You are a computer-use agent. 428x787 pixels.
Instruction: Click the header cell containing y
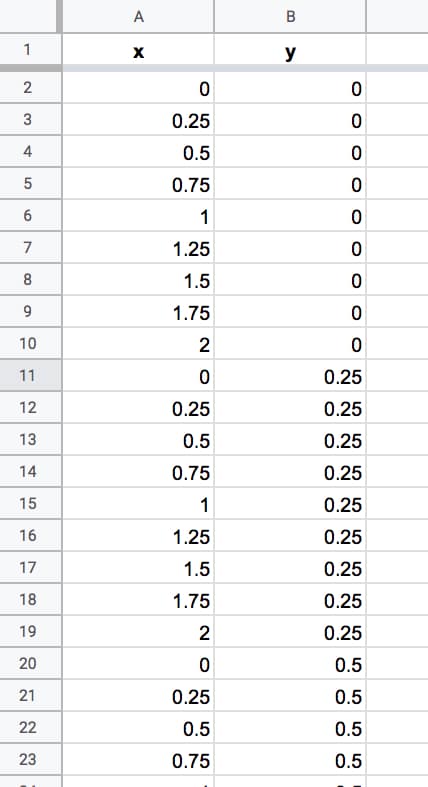(x=291, y=50)
